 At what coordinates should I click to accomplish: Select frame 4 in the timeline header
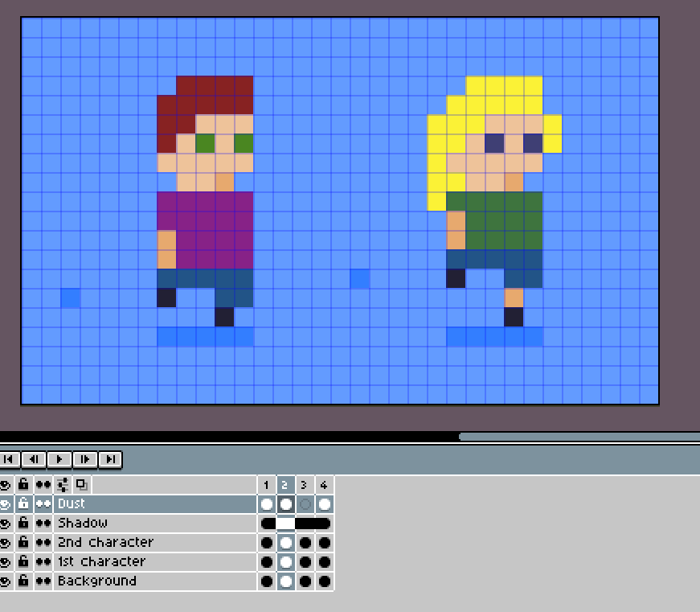pos(325,485)
